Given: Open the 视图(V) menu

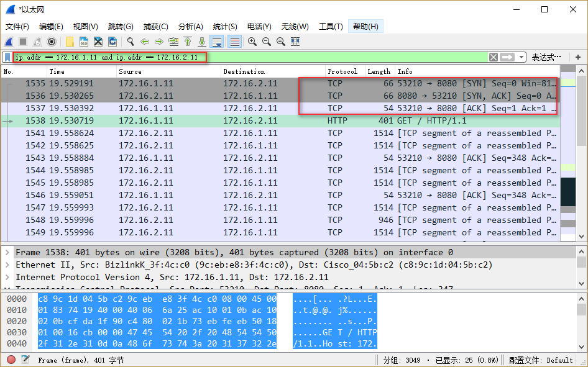Looking at the screenshot, I should pyautogui.click(x=86, y=27).
